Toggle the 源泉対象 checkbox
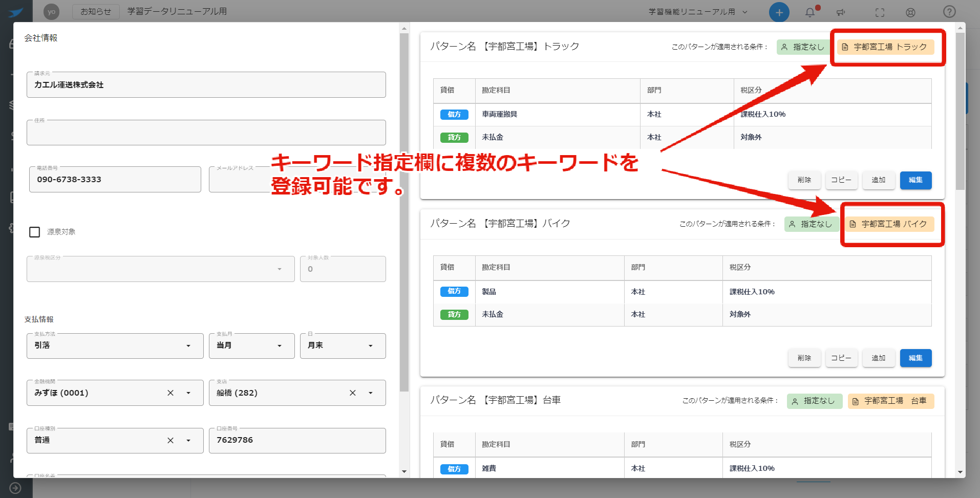Image resolution: width=980 pixels, height=498 pixels. [x=35, y=232]
